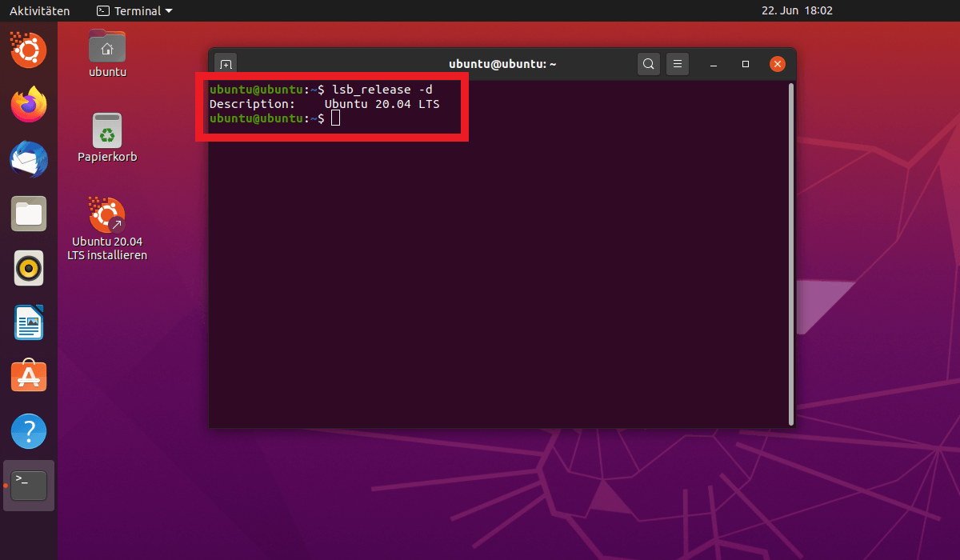Open Ubuntu Software store

[x=29, y=376]
